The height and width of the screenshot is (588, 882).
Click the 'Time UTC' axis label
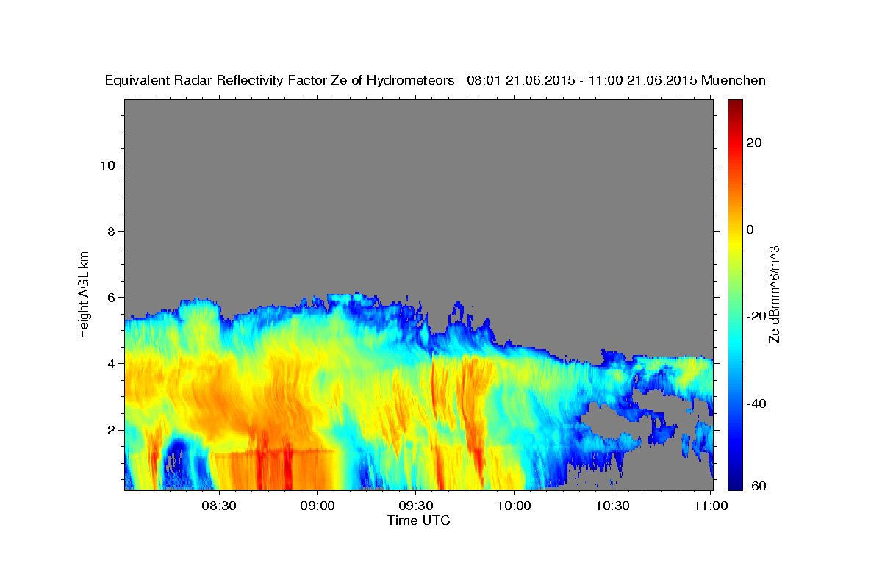[418, 520]
